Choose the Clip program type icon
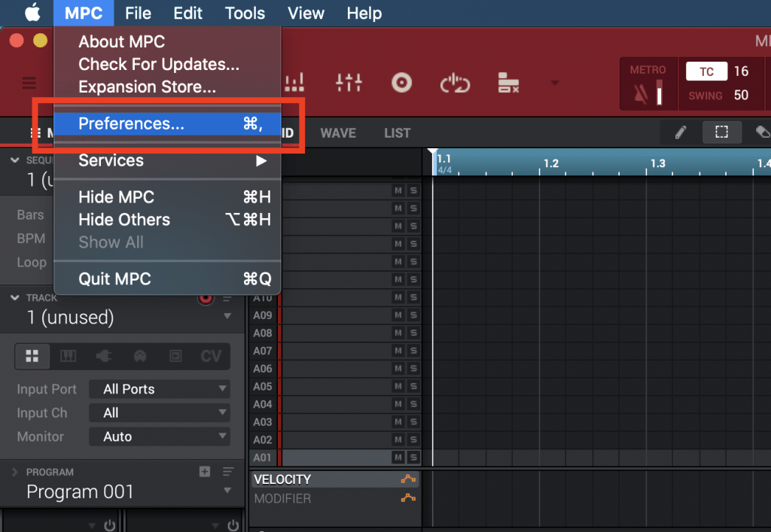The image size is (771, 532). 175,356
